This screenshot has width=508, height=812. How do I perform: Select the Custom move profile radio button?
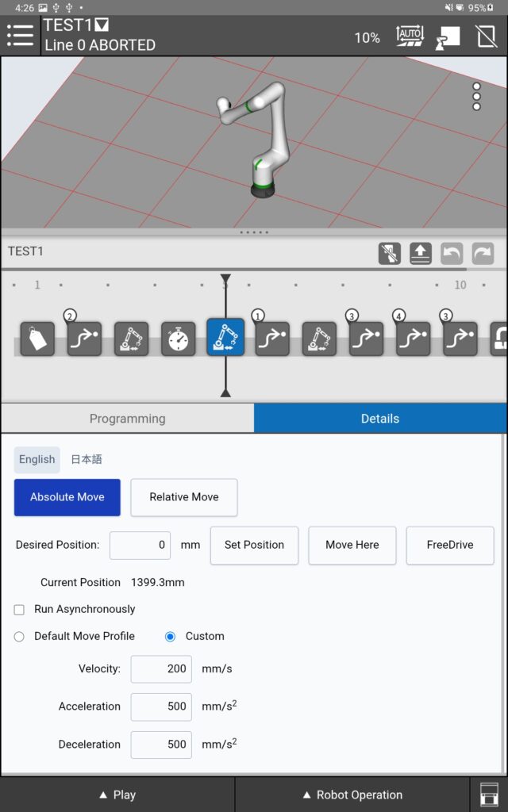(170, 637)
